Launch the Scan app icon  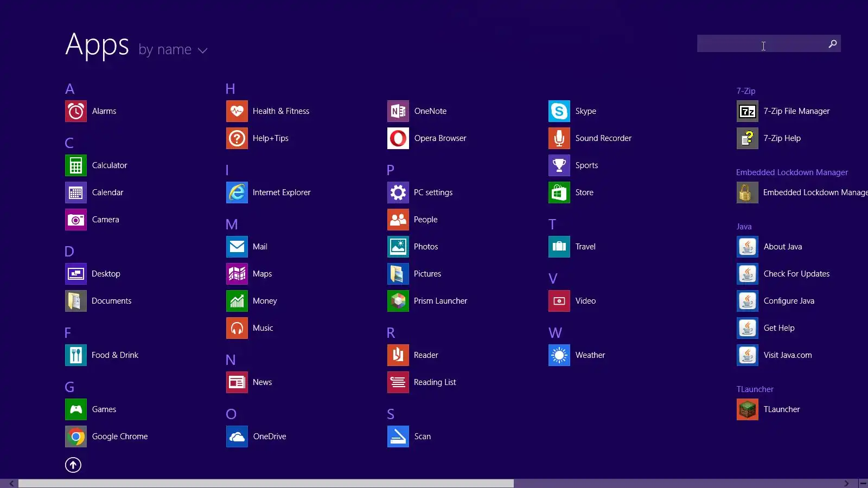(x=398, y=436)
